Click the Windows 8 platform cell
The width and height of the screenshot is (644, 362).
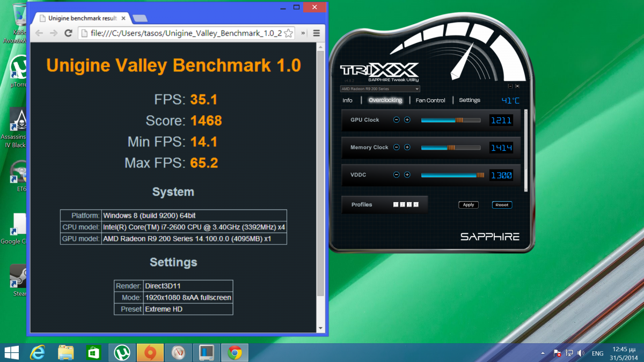tap(194, 216)
